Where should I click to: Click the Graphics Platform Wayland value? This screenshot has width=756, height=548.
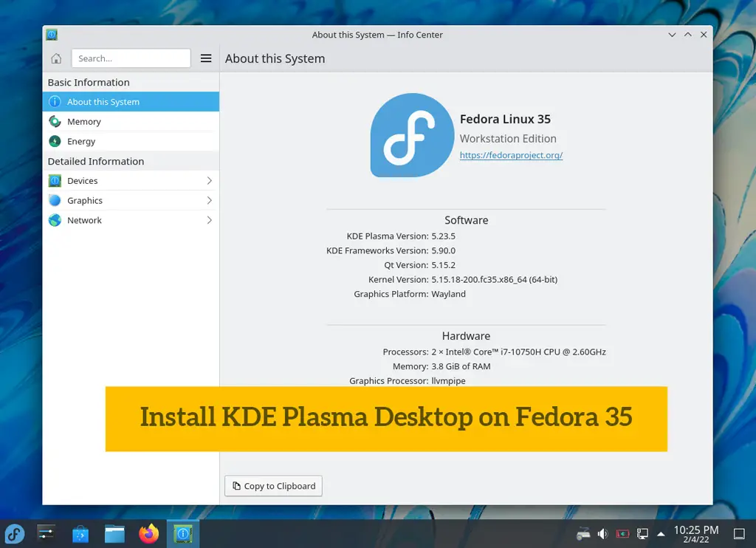click(448, 294)
